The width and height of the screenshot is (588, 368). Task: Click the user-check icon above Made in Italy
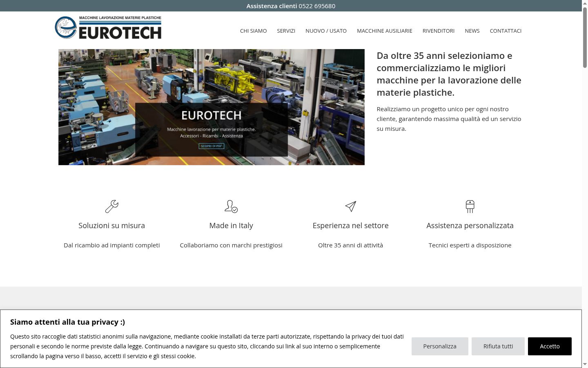(231, 206)
